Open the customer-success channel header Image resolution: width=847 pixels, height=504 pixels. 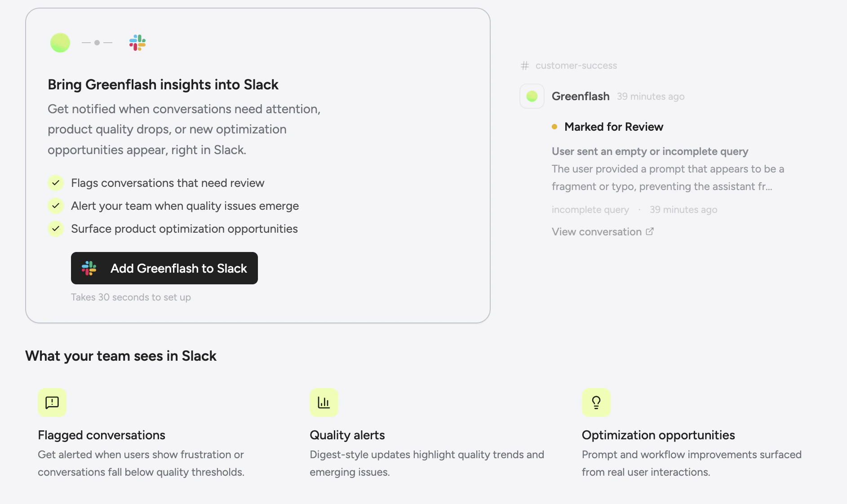(x=576, y=65)
